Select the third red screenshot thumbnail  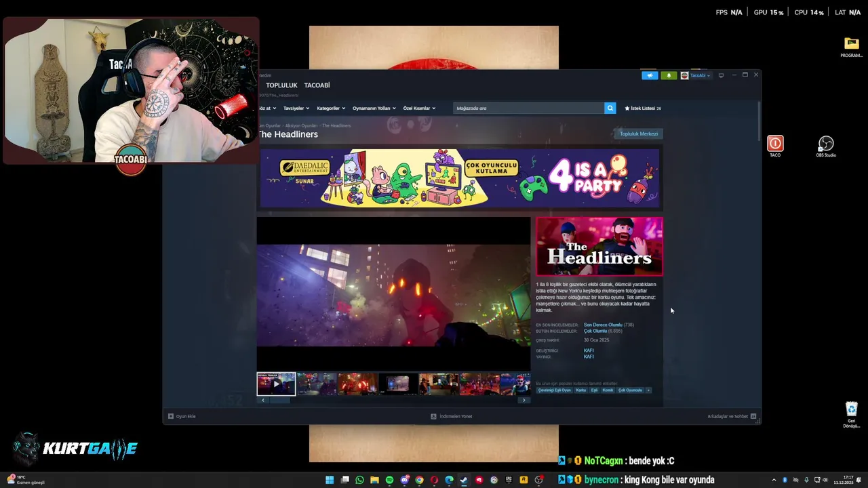357,384
